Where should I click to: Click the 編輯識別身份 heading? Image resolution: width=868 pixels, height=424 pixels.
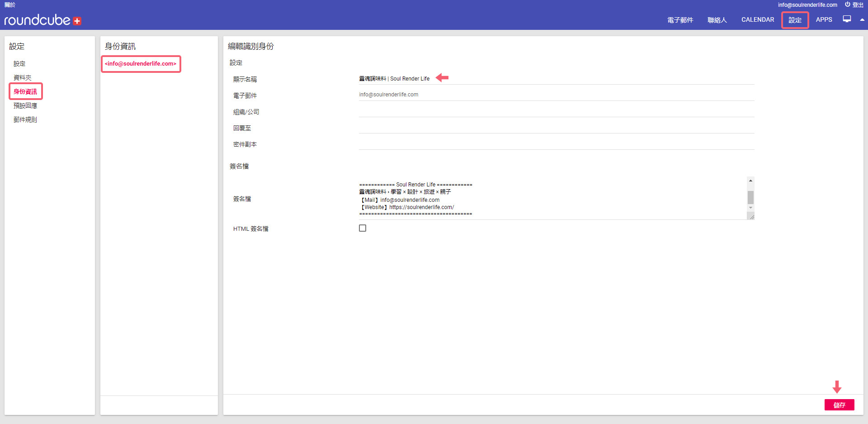pos(251,46)
